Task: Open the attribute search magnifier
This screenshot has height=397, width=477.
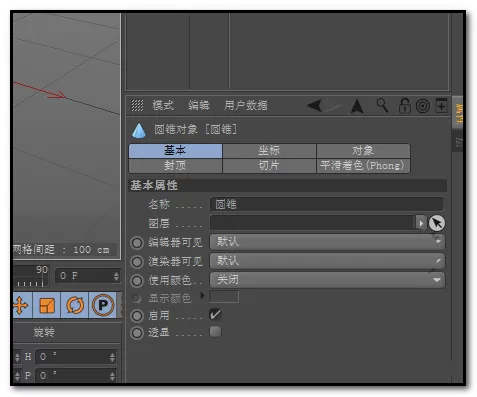Action: point(382,105)
